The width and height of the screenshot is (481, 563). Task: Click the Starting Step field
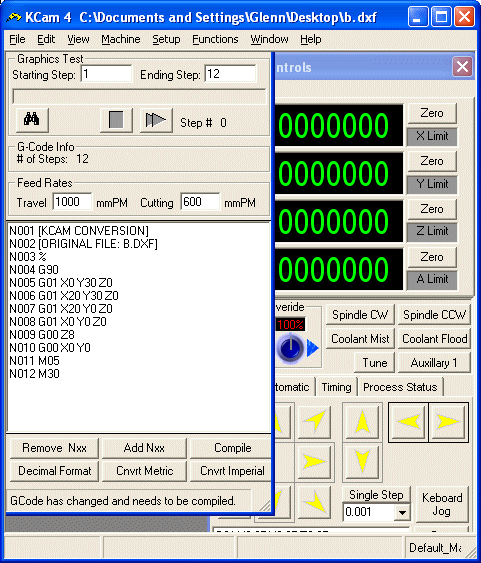click(x=107, y=74)
